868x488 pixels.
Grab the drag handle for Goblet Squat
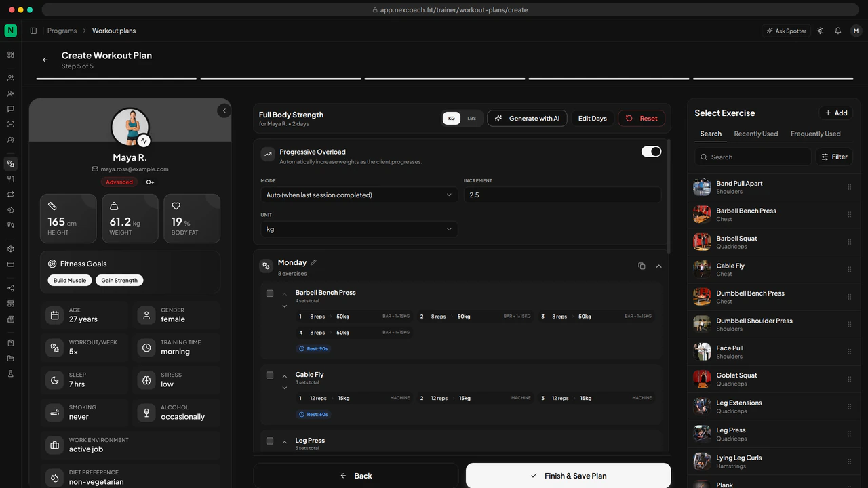(x=849, y=380)
